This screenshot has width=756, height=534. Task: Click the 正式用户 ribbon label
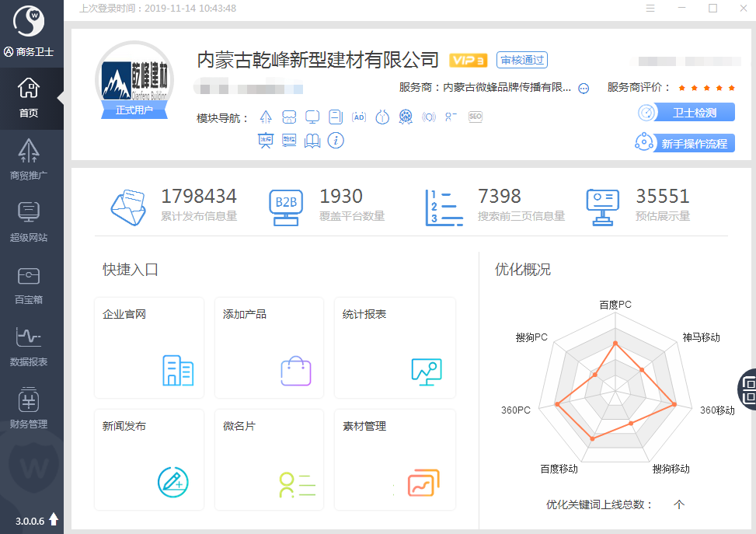coord(134,110)
